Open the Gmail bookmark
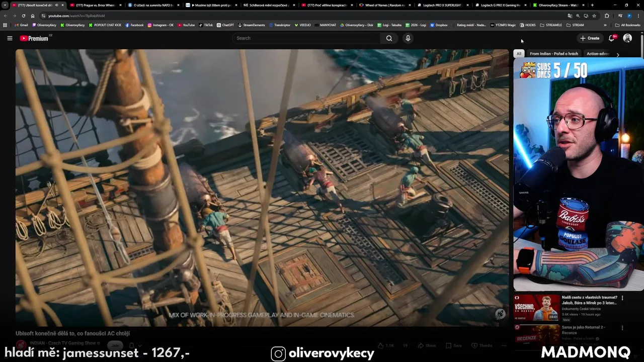The width and height of the screenshot is (644, 362). 21,25
